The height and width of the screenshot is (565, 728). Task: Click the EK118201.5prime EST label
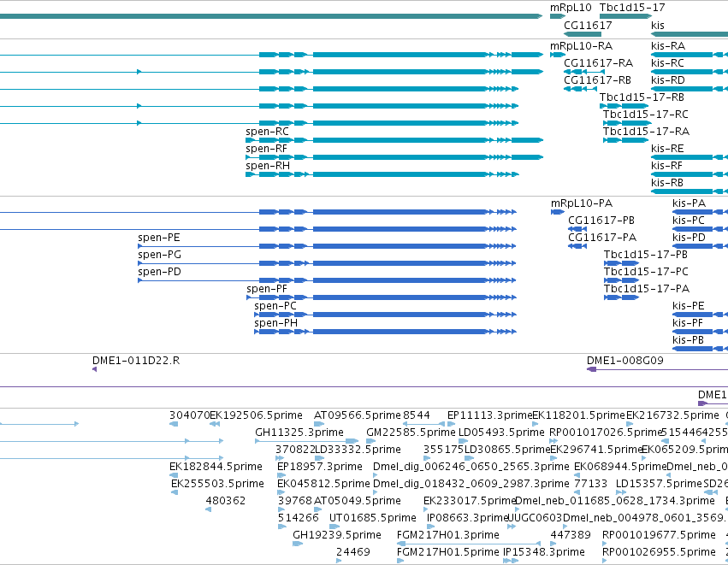pyautogui.click(x=579, y=415)
